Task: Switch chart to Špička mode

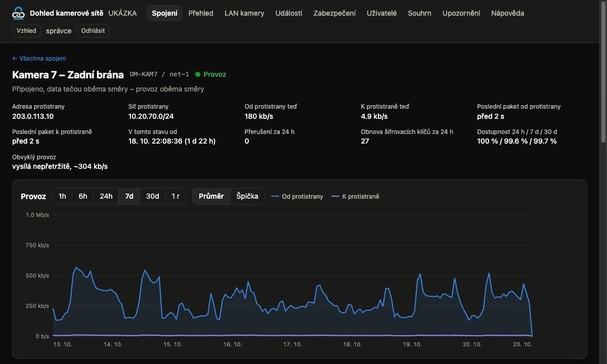Action: point(247,196)
